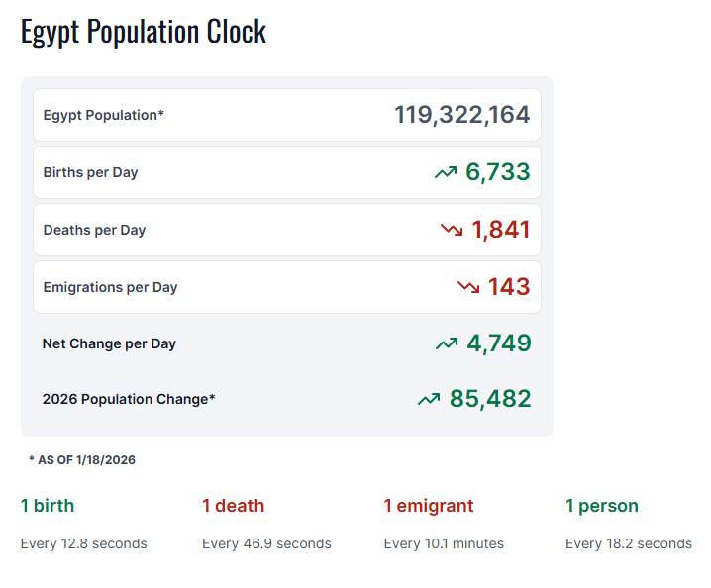Click the downward trend icon beside Emigrations per Day
This screenshot has width=711, height=588.
(x=468, y=288)
